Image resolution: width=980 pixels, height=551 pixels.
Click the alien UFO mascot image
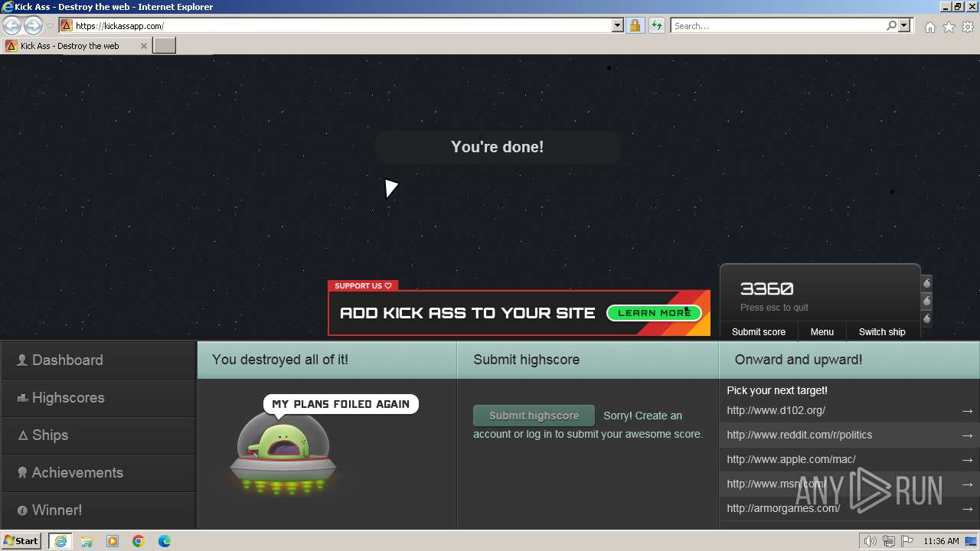click(283, 455)
